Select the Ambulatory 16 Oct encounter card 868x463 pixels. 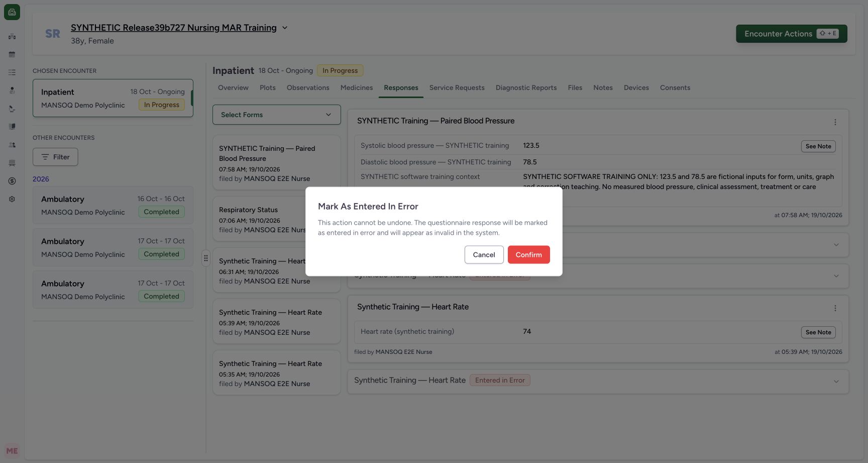coord(113,205)
